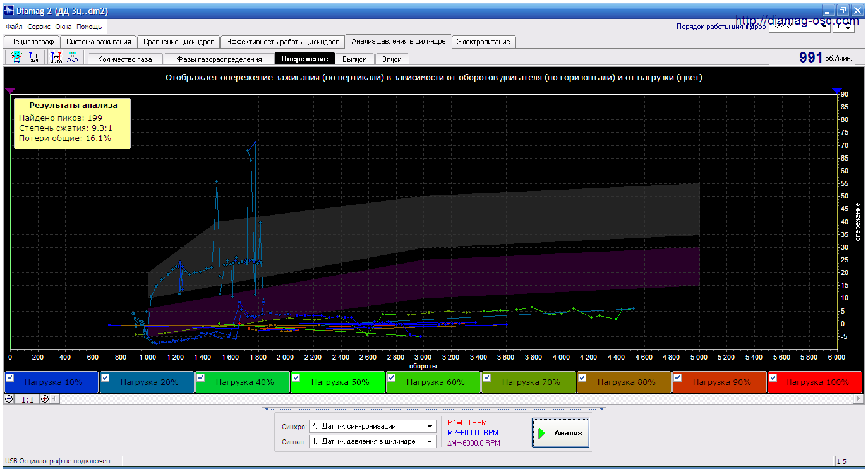Toggle the AUTO markers toolbar icon
This screenshot has height=469, width=868.
pos(56,58)
